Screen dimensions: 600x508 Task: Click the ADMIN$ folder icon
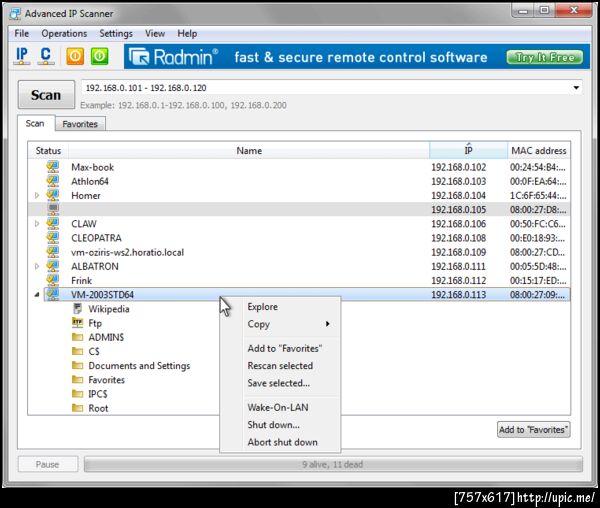pyautogui.click(x=78, y=337)
